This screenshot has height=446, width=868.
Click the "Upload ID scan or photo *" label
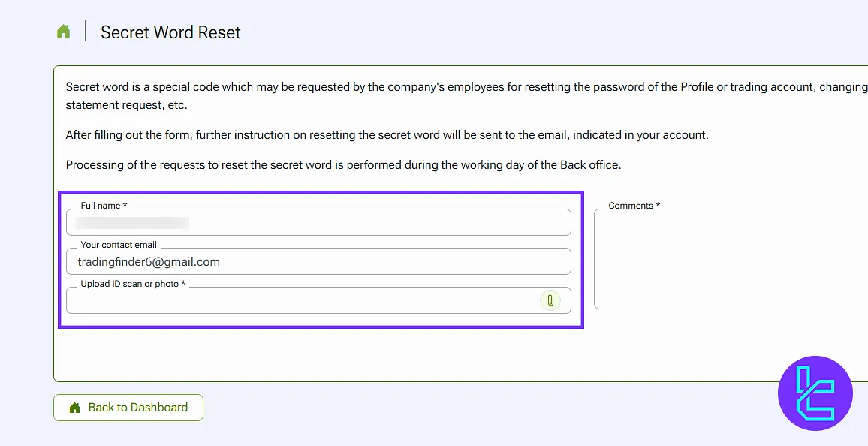(133, 284)
